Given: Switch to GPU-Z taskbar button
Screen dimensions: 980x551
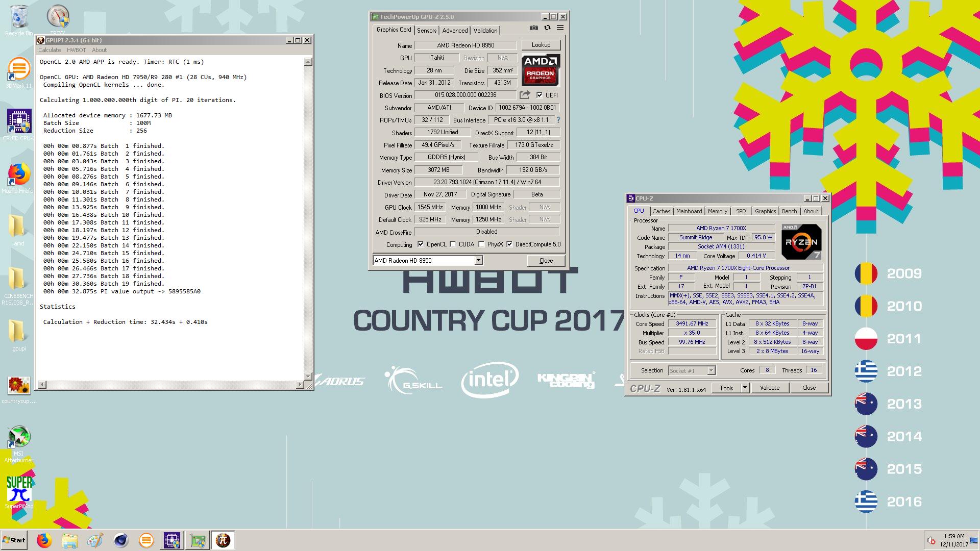Looking at the screenshot, I should click(198, 540).
